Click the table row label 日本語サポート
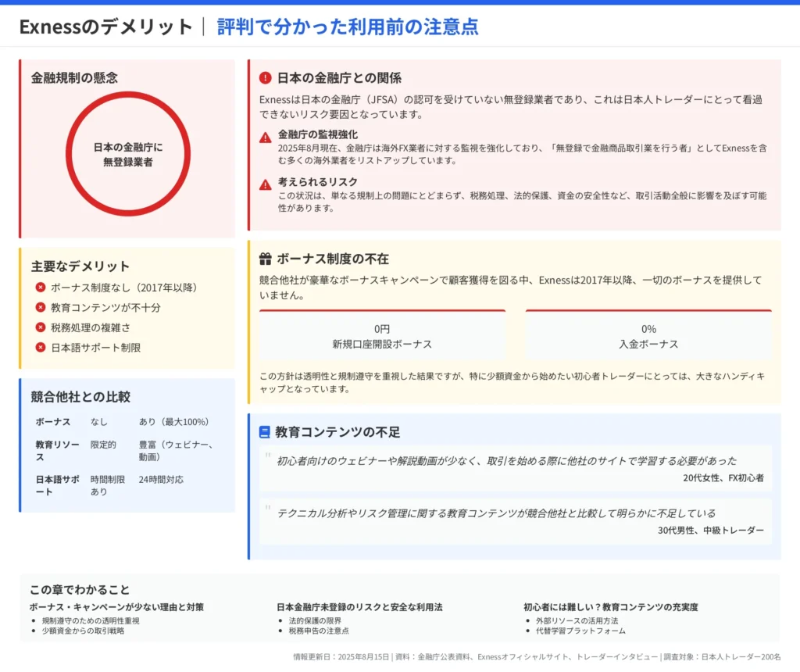This screenshot has height=672, width=800. [x=58, y=485]
